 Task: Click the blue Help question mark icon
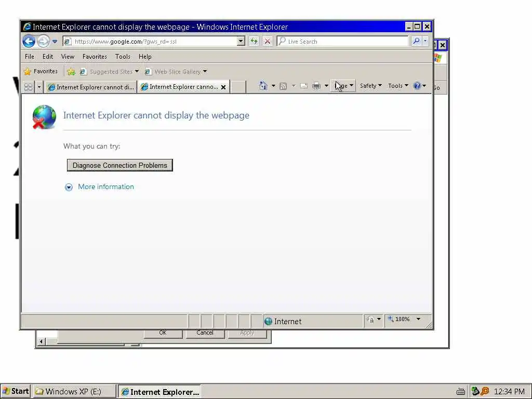coord(417,86)
